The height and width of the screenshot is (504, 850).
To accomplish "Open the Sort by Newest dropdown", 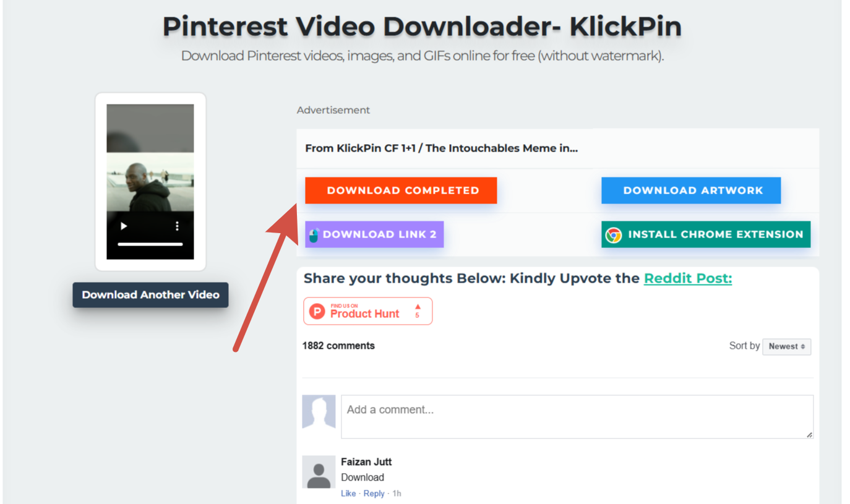I will coord(787,347).
